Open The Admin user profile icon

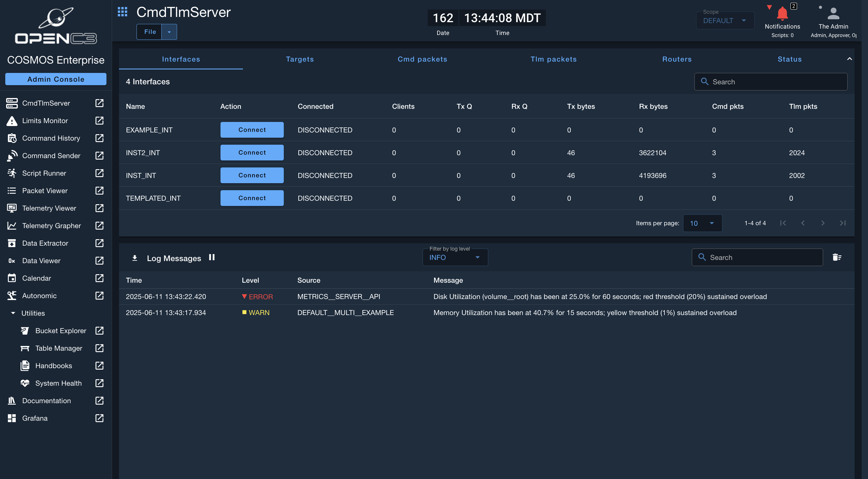[833, 14]
